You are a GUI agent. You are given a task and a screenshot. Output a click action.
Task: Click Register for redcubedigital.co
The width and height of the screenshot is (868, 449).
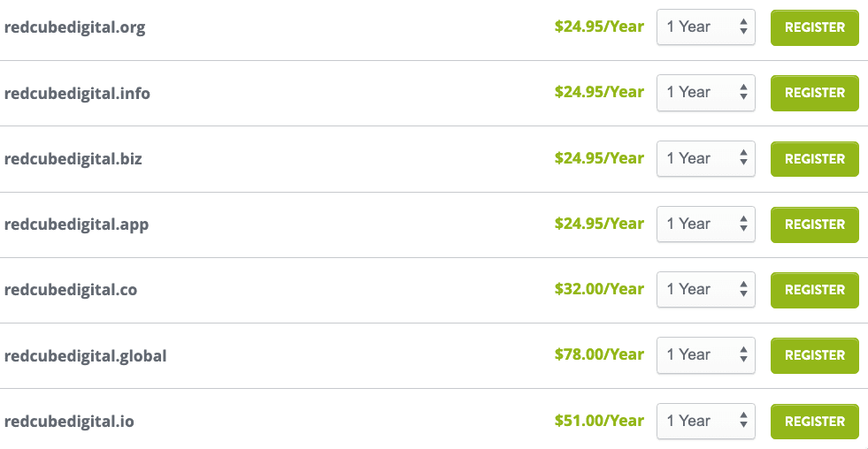point(814,290)
